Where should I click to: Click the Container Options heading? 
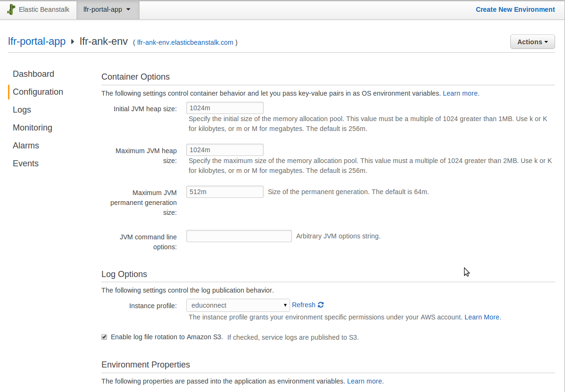[135, 77]
